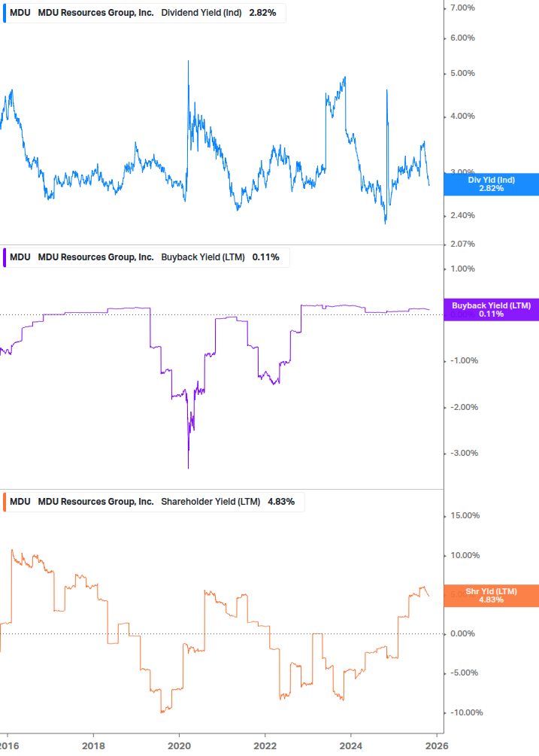Select the orange Shareholder Yield color bar

[5, 502]
